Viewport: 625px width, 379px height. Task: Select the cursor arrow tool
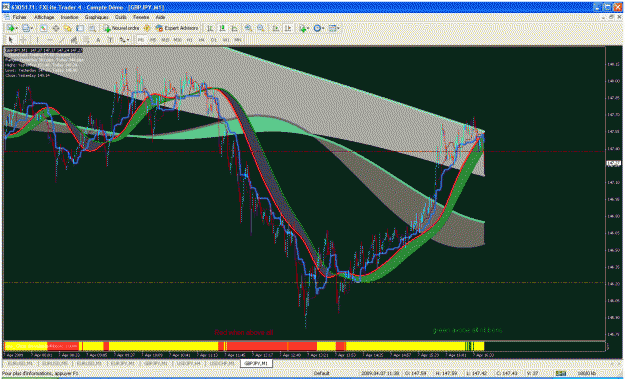pos(11,39)
